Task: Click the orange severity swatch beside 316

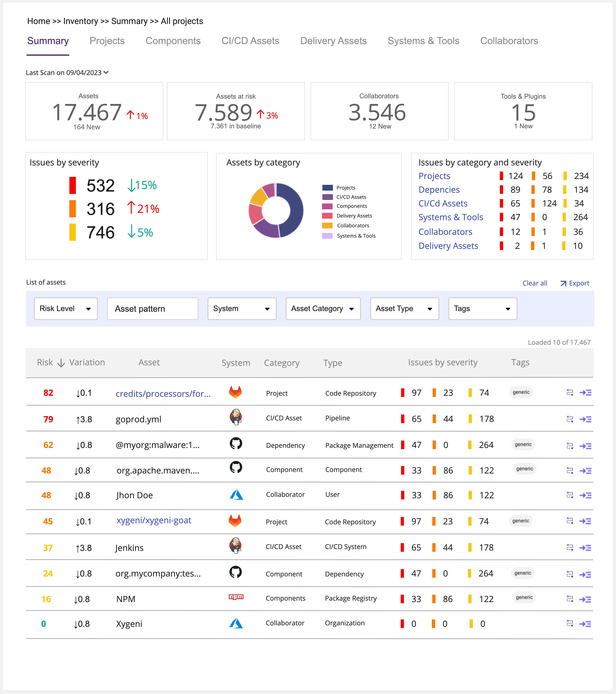Action: point(73,209)
